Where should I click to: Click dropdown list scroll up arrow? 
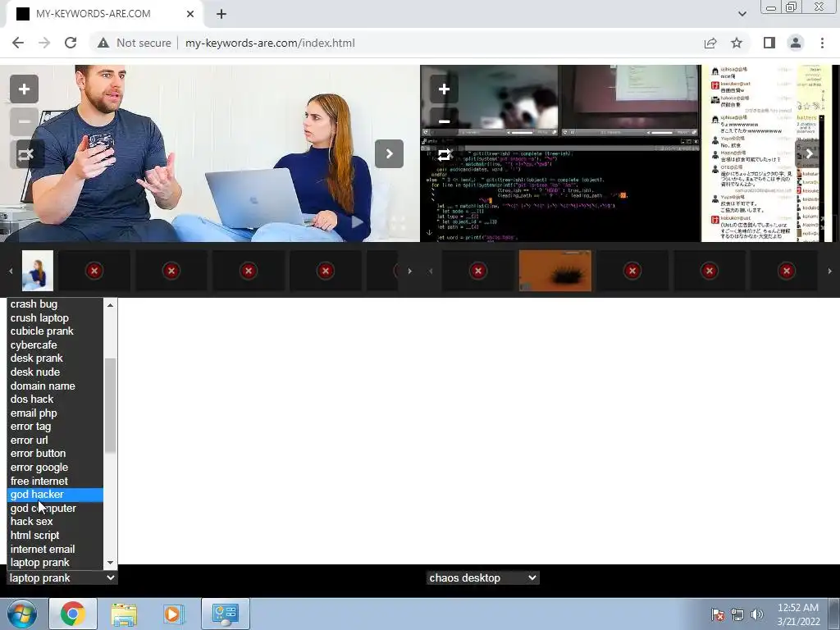pos(111,305)
